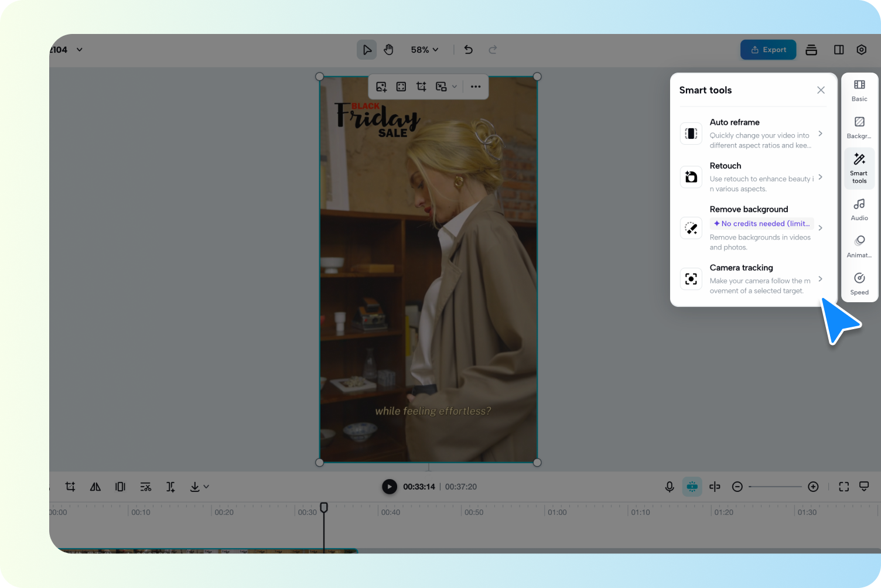Image resolution: width=881 pixels, height=588 pixels.
Task: Click the replace image icon on floating toolbar
Action: coord(381,87)
